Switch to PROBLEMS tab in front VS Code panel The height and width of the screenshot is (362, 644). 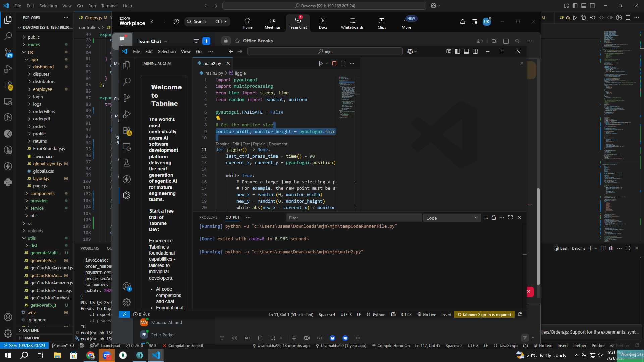tap(208, 217)
